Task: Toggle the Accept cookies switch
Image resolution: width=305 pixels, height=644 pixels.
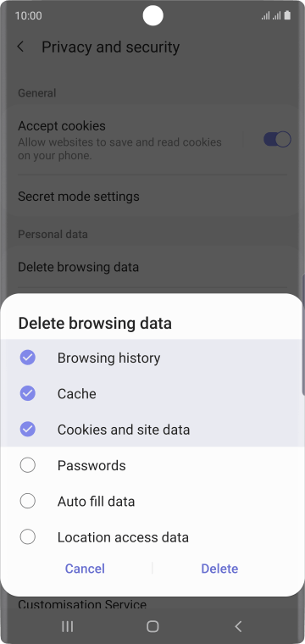Action: [x=277, y=140]
